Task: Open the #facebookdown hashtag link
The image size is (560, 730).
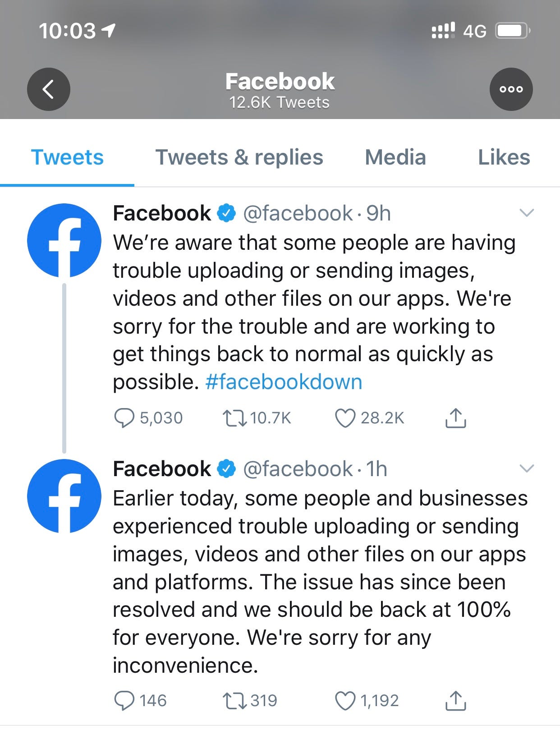Action: click(284, 382)
